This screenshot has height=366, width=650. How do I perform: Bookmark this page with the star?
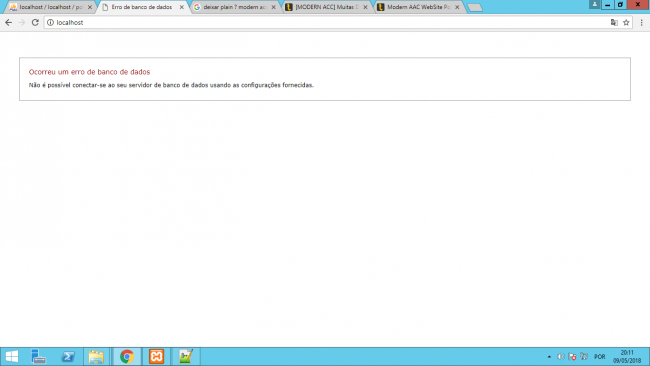pos(626,22)
